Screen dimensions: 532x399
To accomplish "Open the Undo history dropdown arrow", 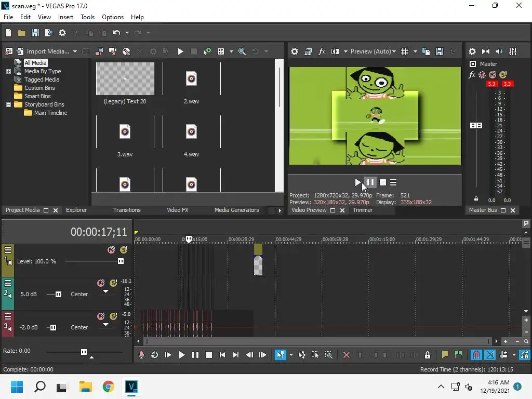I will pos(127,33).
